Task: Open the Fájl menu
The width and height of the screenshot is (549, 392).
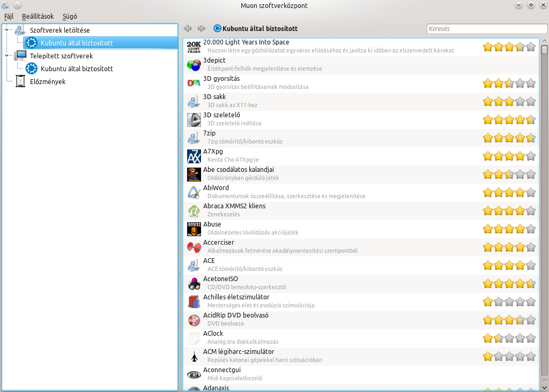Action: pyautogui.click(x=9, y=17)
